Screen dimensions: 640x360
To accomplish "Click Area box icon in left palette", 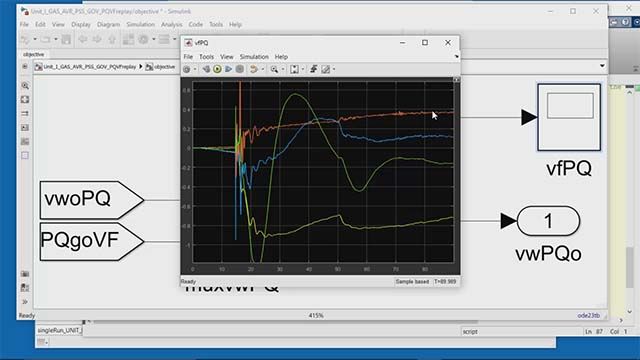I will tap(25, 156).
